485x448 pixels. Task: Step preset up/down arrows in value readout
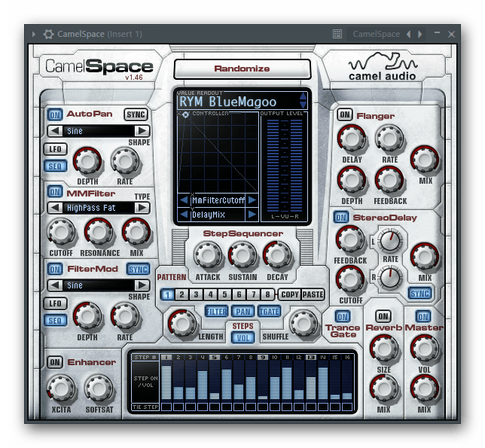pos(303,101)
